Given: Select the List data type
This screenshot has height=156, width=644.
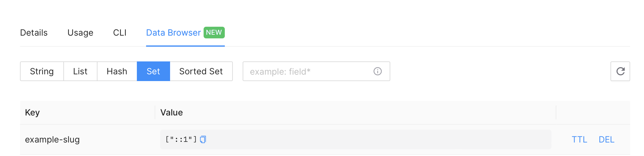Looking at the screenshot, I should coord(80,71).
